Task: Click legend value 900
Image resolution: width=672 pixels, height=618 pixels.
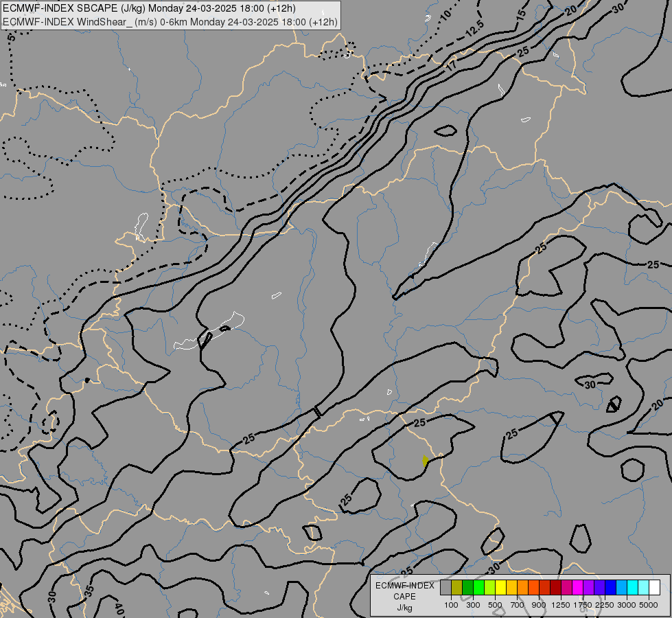Action: (539, 605)
